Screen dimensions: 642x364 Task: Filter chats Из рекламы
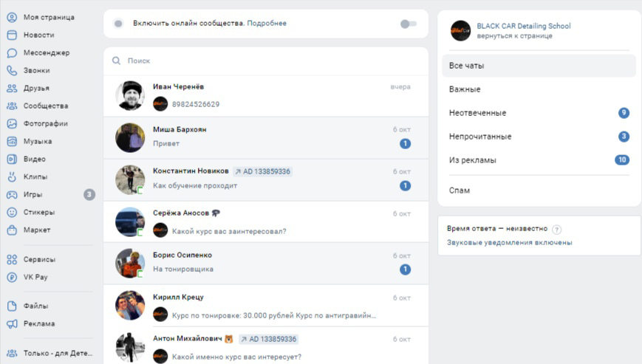coord(539,160)
